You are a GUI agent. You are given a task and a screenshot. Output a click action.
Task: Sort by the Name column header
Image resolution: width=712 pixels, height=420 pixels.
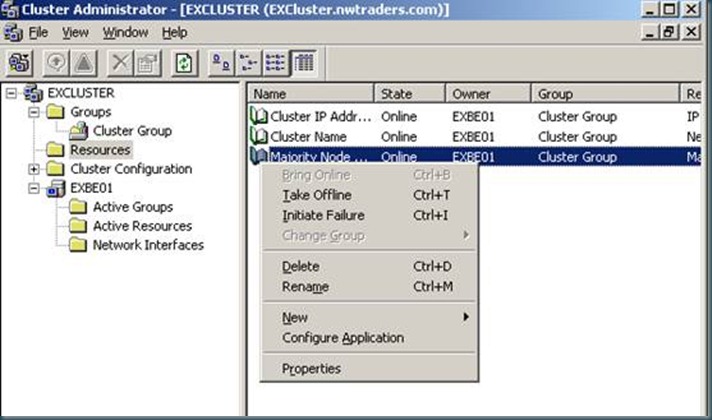[311, 94]
